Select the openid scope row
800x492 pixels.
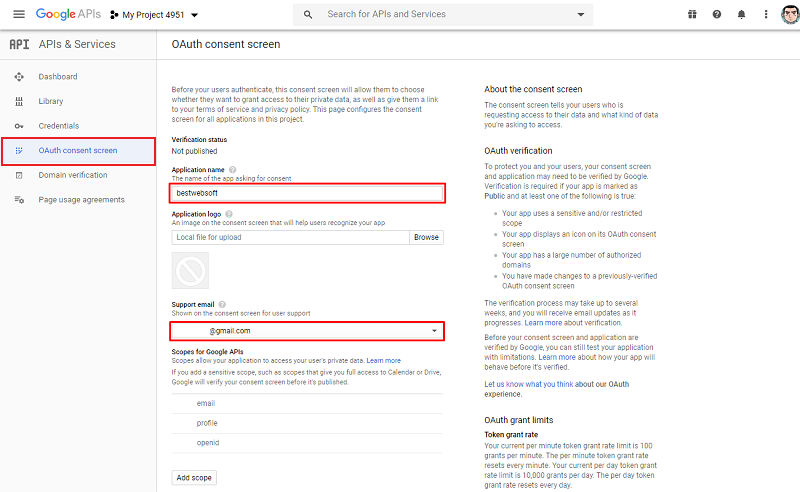click(307, 443)
